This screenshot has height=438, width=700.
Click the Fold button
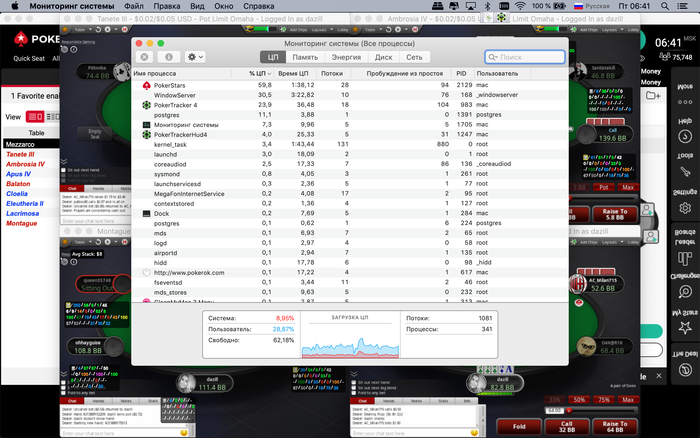[x=519, y=426]
